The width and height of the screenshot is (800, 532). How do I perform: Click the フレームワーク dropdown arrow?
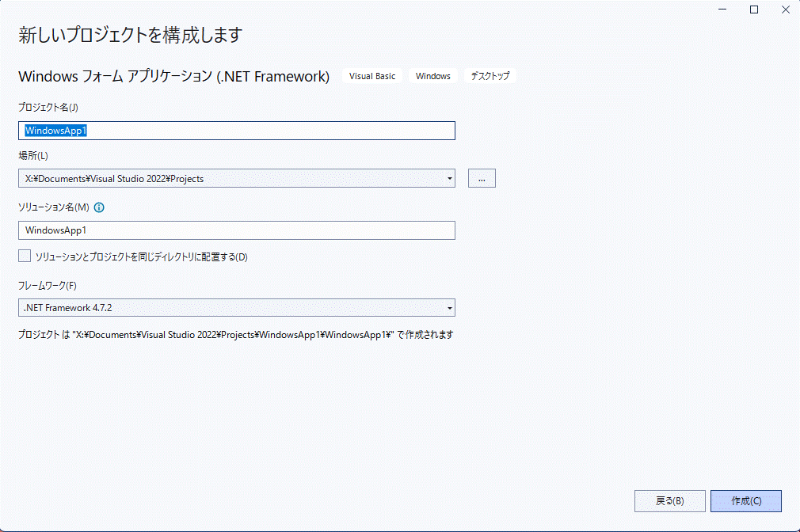coord(450,307)
